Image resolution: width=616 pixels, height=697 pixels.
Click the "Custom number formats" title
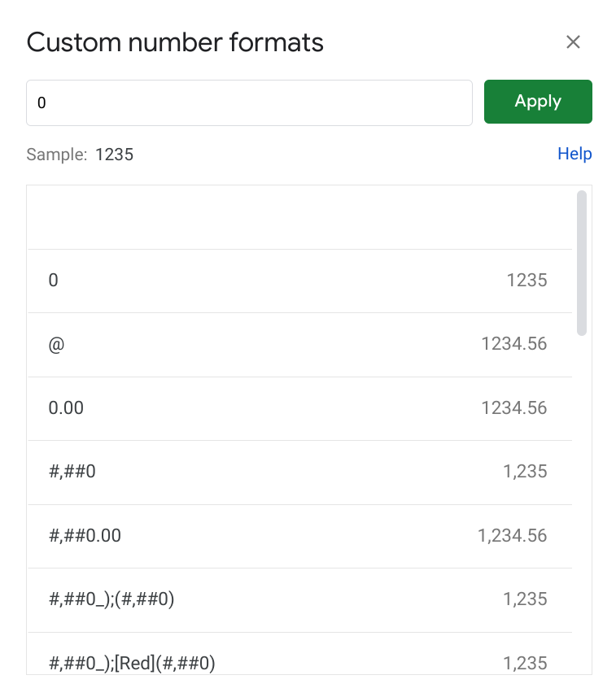(175, 42)
